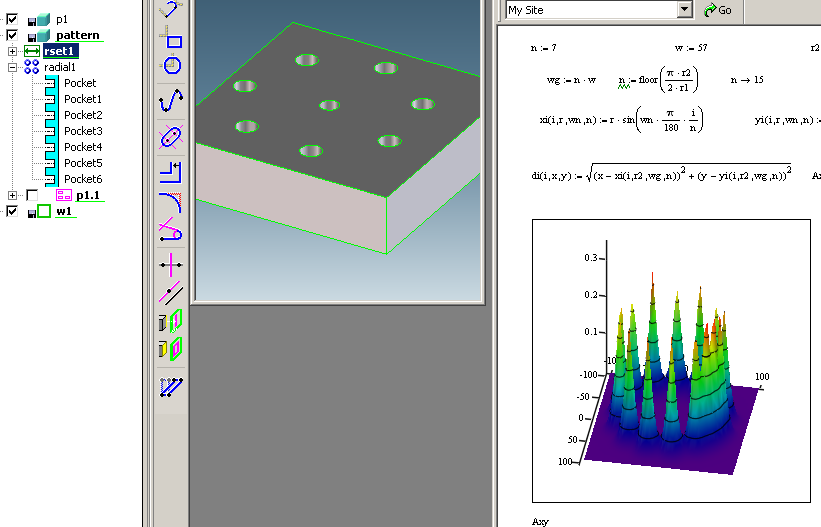The image size is (821, 527).
Task: Select Pocket6 in the tree
Action: pos(83,179)
